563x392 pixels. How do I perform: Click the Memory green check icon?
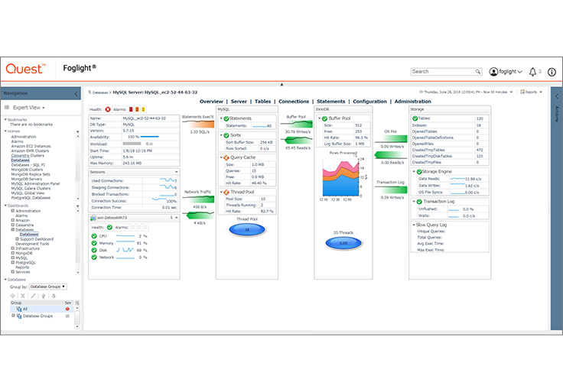click(94, 243)
